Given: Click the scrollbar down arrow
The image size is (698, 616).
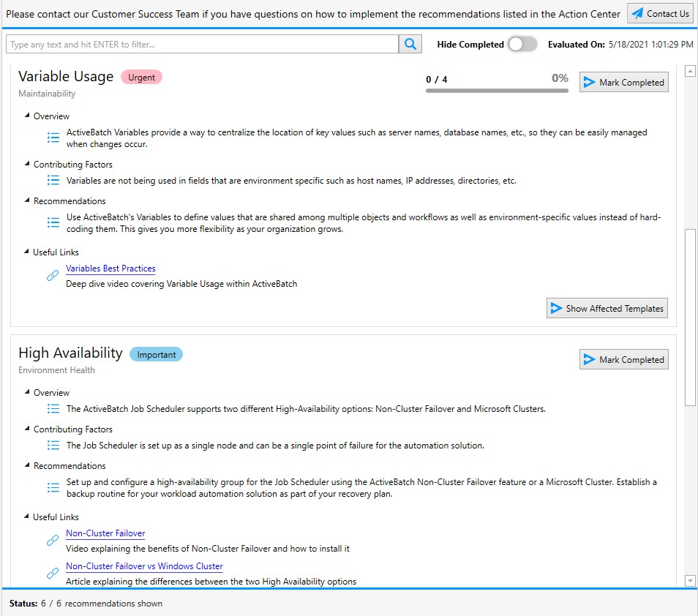Looking at the screenshot, I should [x=690, y=580].
